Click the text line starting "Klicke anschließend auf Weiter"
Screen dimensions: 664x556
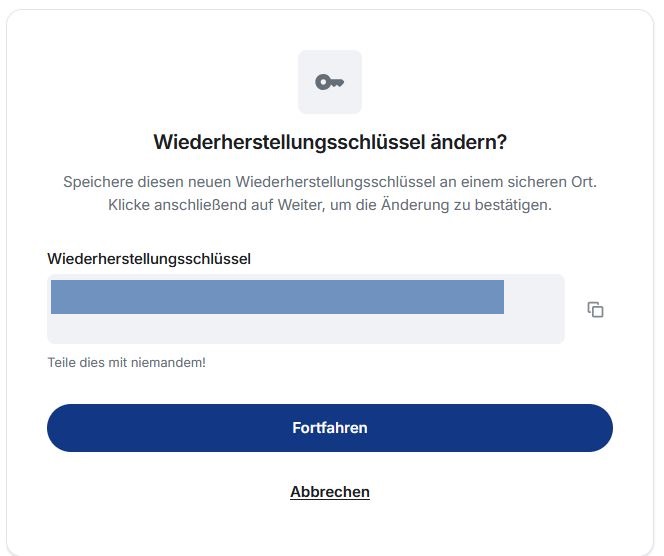330,205
